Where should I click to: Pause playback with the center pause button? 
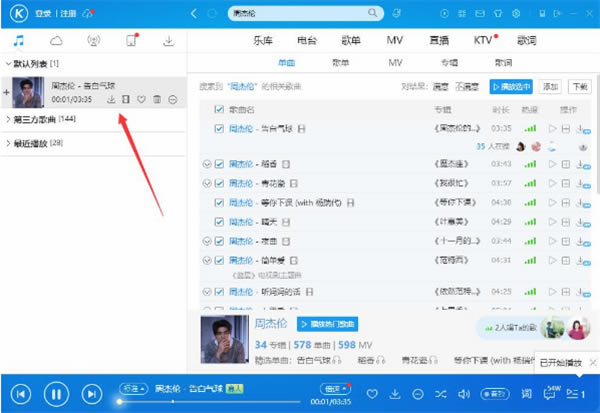tap(56, 394)
